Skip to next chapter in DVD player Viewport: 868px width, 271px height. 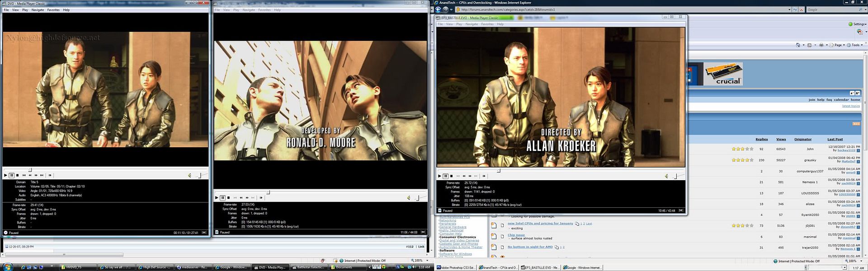click(x=42, y=175)
